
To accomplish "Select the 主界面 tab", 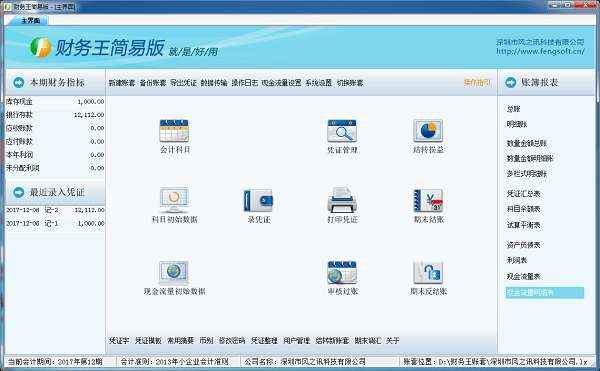I will [x=30, y=21].
